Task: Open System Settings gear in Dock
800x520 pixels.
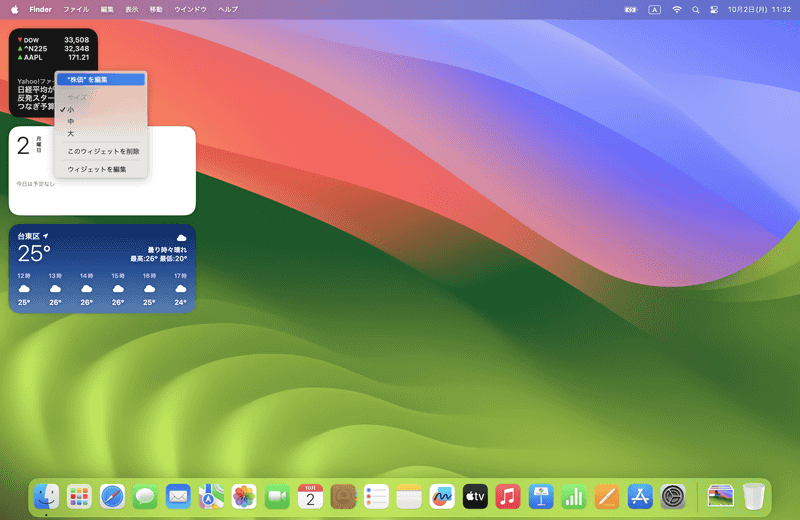Action: (x=673, y=497)
